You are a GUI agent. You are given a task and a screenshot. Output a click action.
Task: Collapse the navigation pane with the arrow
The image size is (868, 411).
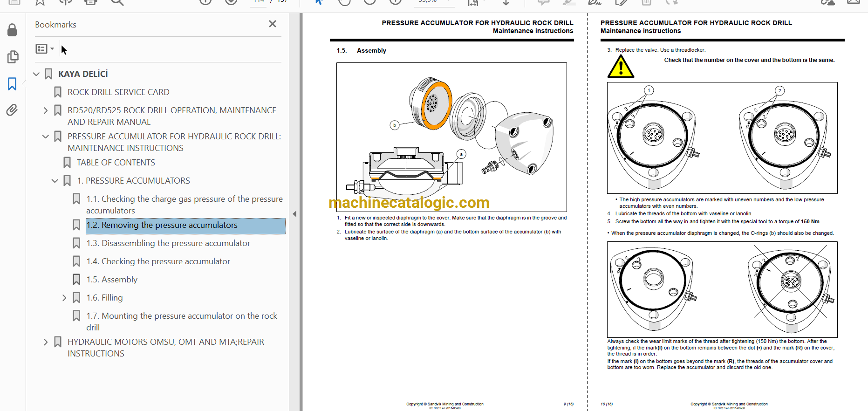(x=294, y=214)
